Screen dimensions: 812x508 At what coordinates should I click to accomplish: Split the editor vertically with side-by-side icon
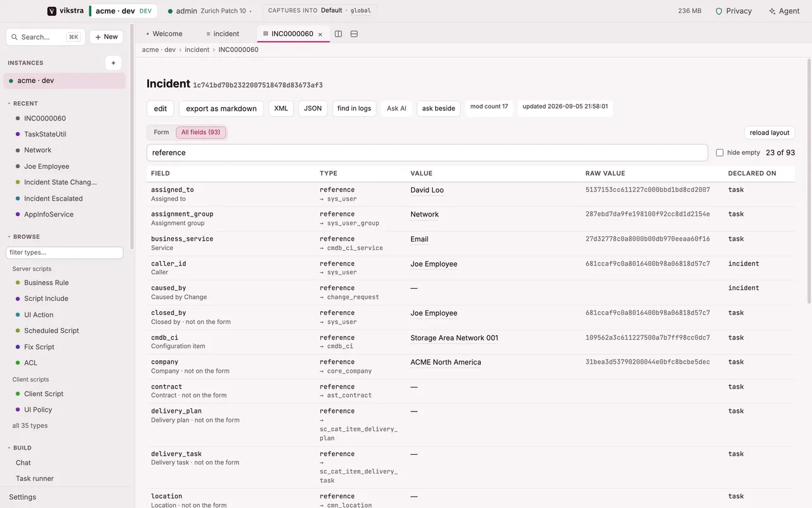tap(338, 34)
